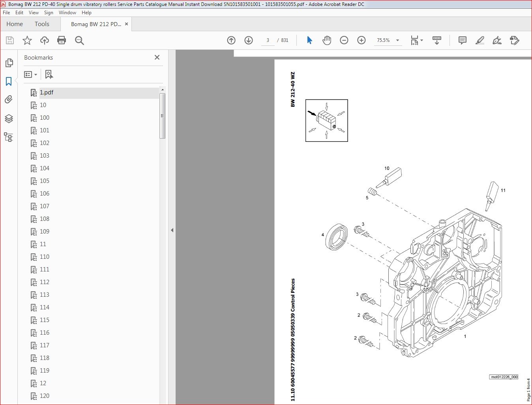Open fit page options dropdown arrow
This screenshot has width=532, height=405.
(421, 40)
